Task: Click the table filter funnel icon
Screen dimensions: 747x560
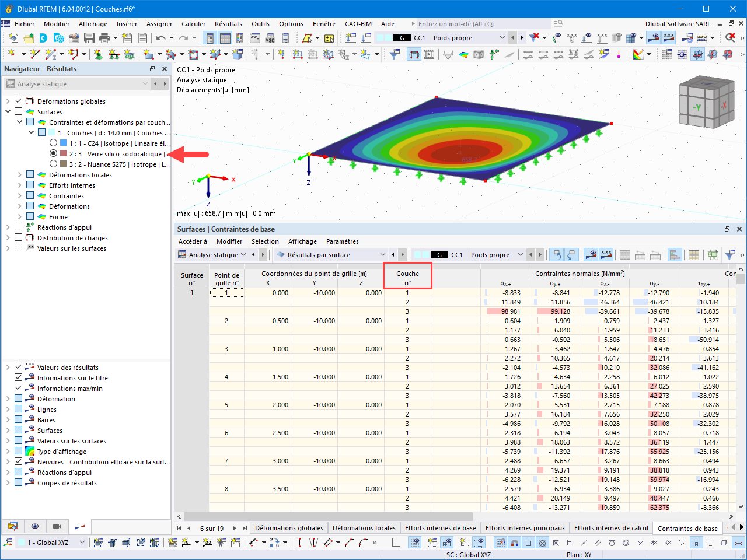Action: pos(729,255)
